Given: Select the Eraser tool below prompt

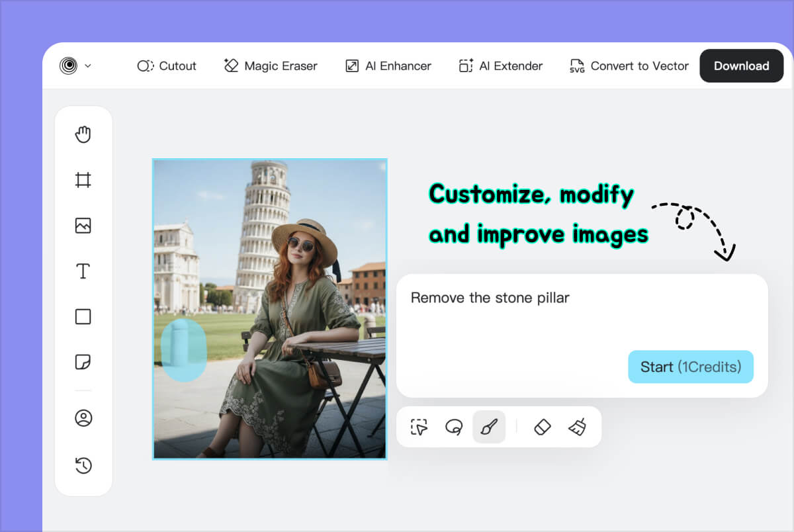Looking at the screenshot, I should (x=542, y=427).
